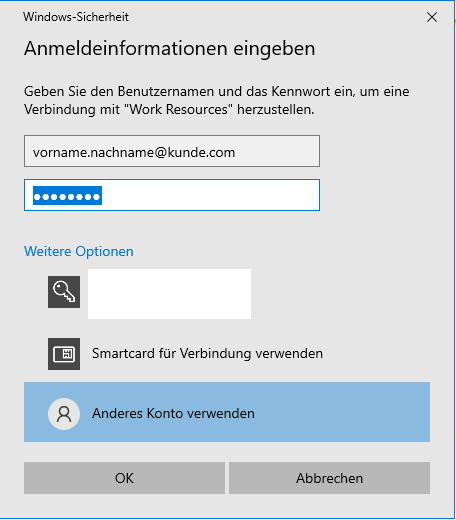Close the Windows-Sicherheit dialog
Screen dimensions: 456x520
pos(432,17)
